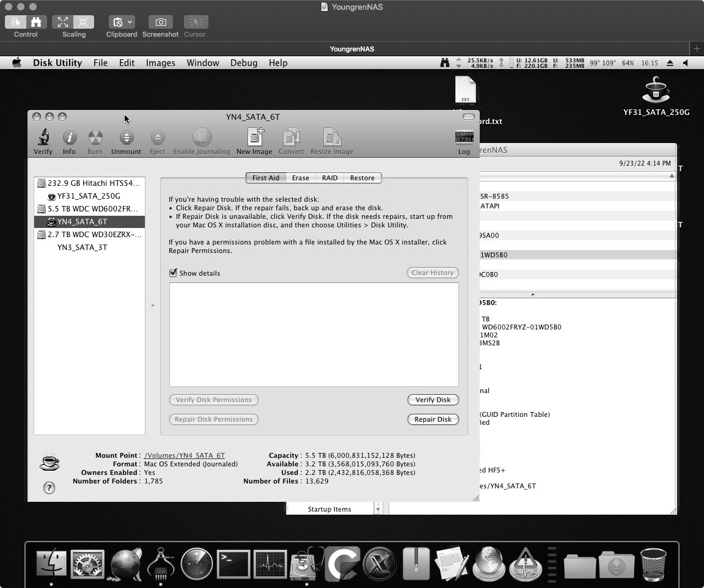
Task: Toggle the Show details checkbox
Action: pyautogui.click(x=173, y=273)
